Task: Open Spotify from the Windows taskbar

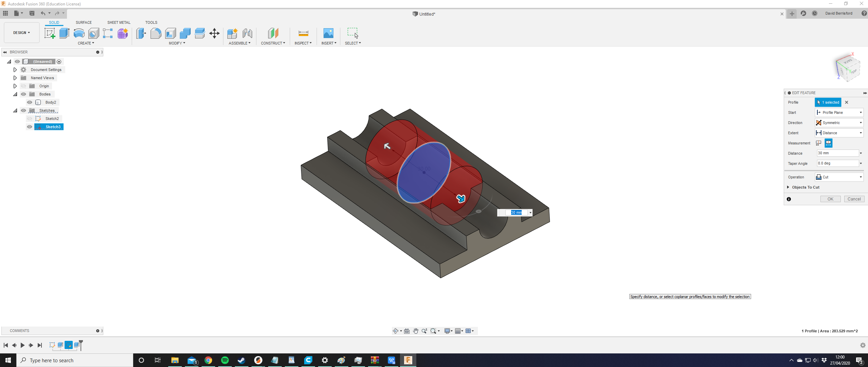Action: tap(225, 360)
